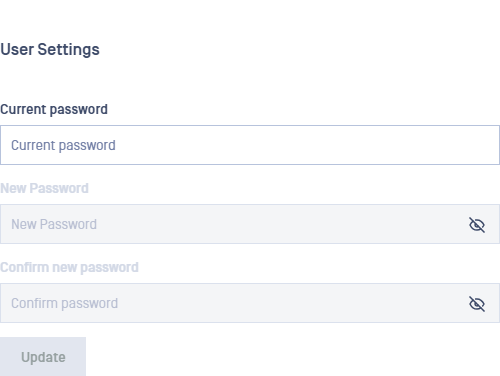Image resolution: width=500 pixels, height=376 pixels.
Task: Activate the topmost password text box
Action: tap(250, 145)
